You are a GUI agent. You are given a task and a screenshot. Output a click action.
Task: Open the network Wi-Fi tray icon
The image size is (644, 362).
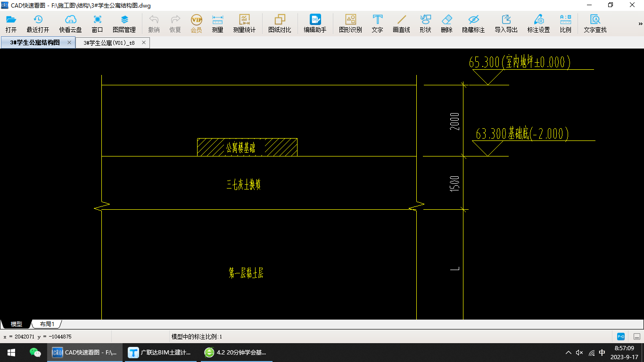coord(591,353)
